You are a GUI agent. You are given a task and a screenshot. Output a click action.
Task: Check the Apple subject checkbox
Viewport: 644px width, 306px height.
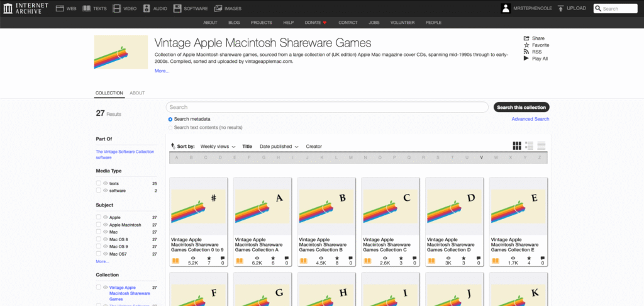click(x=99, y=217)
